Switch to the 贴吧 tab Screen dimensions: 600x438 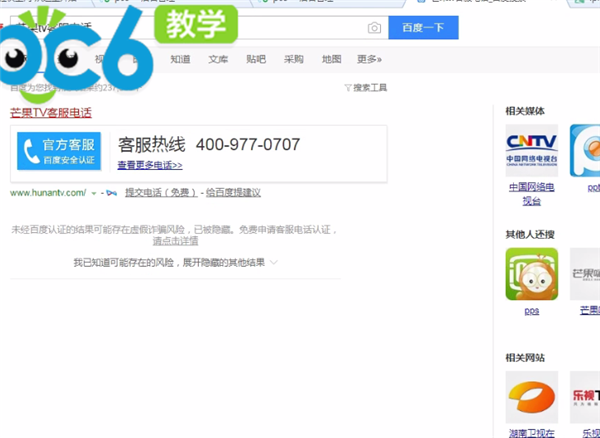(256, 59)
